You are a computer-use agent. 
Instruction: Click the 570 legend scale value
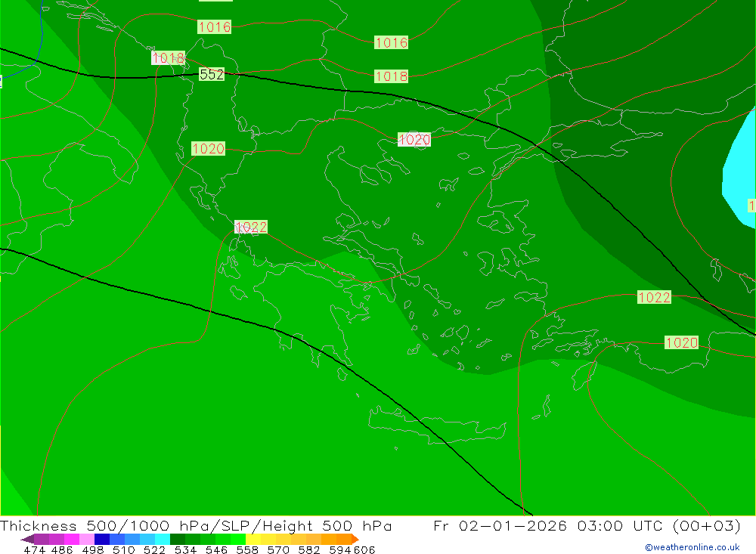[278, 550]
